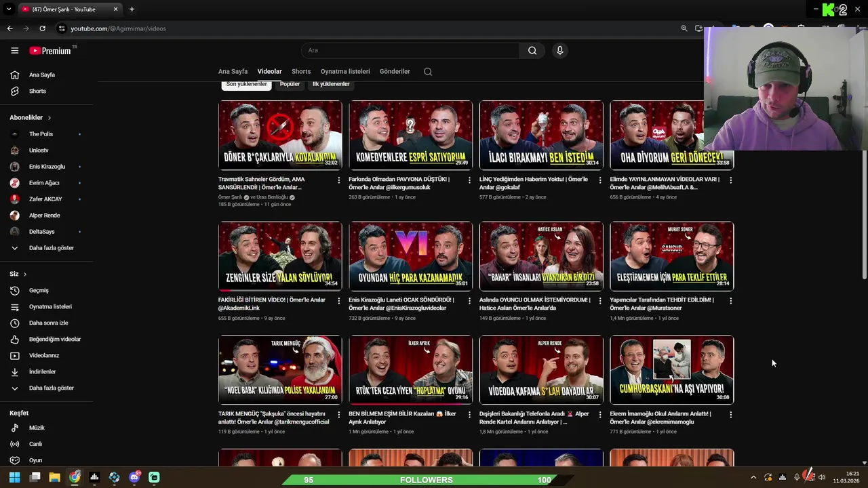Switch to Oynatma listeleri channel tab

point(345,71)
